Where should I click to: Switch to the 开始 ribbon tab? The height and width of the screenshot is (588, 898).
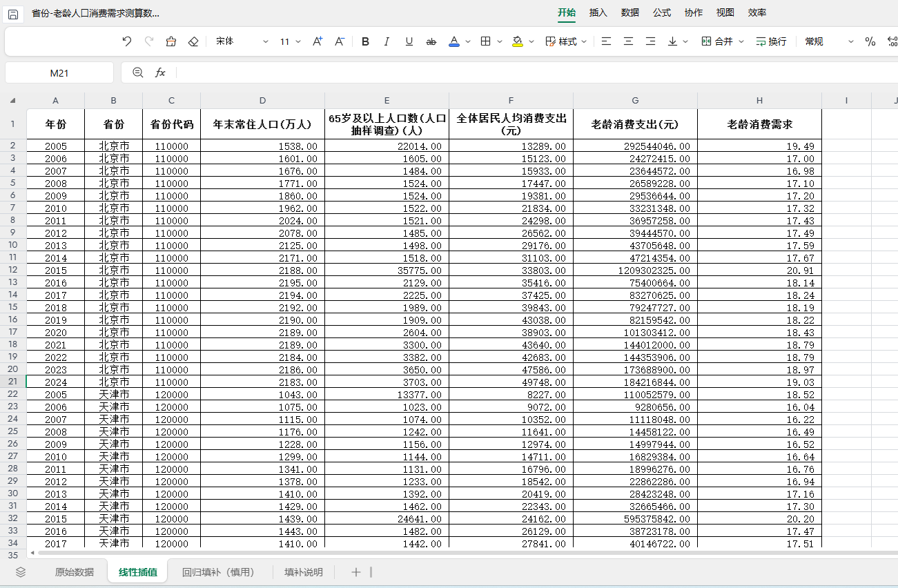[x=567, y=12]
